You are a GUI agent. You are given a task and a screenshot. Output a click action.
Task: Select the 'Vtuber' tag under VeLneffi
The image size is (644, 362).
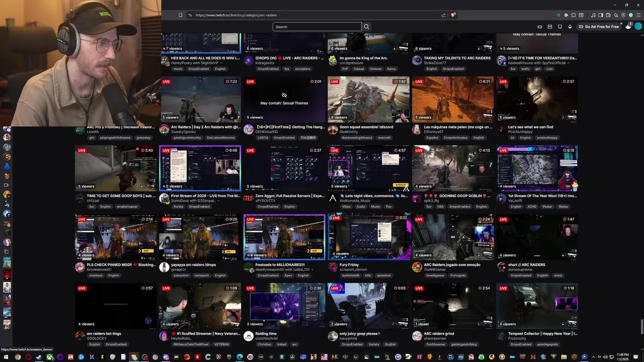[x=547, y=206]
